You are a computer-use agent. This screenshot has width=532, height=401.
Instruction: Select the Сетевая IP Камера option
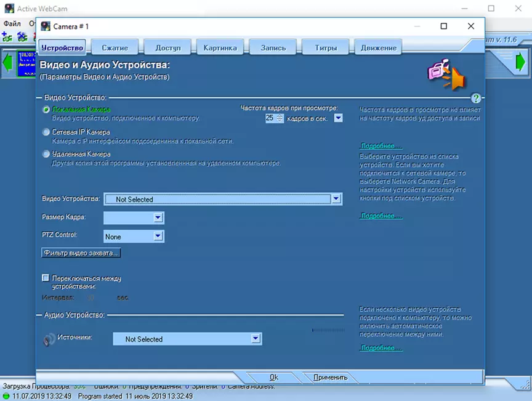[x=46, y=132]
